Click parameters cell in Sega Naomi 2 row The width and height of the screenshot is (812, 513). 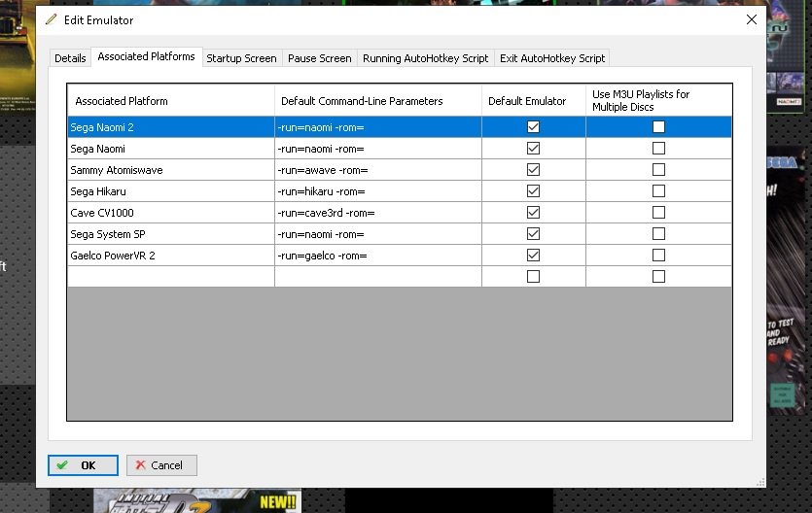tap(378, 127)
